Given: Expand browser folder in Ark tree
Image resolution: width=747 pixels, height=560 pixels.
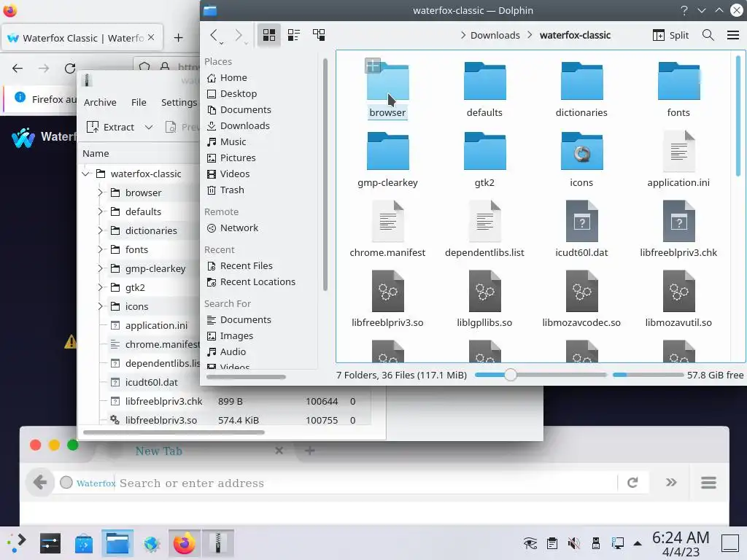Looking at the screenshot, I should [x=100, y=192].
